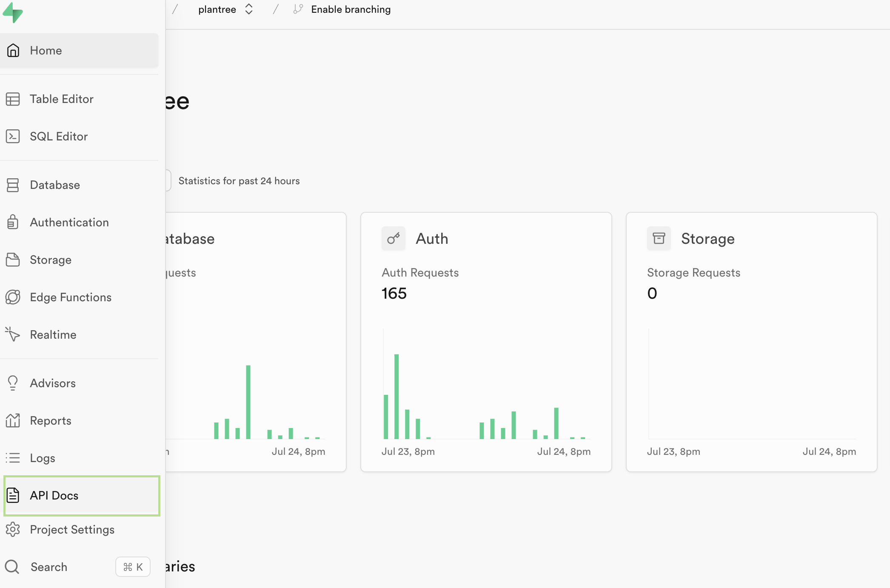The width and height of the screenshot is (890, 588).
Task: Click the Enable branching button
Action: click(x=342, y=9)
